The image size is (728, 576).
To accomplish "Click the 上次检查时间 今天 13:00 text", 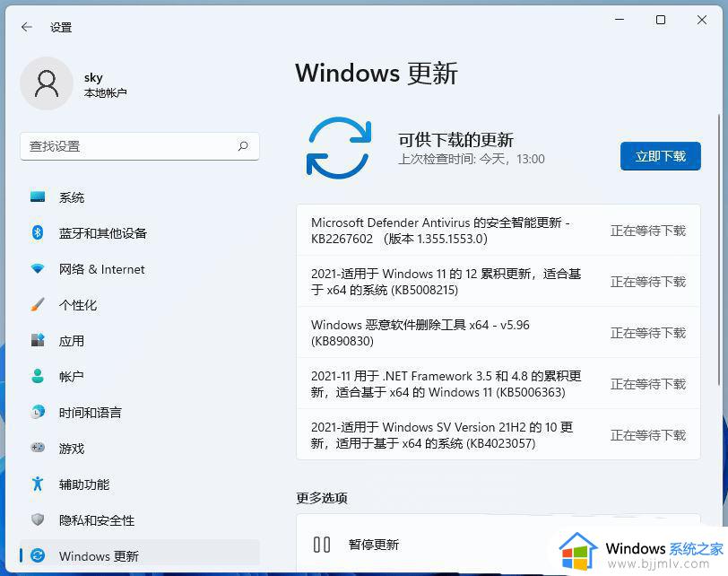I will pyautogui.click(x=472, y=159).
